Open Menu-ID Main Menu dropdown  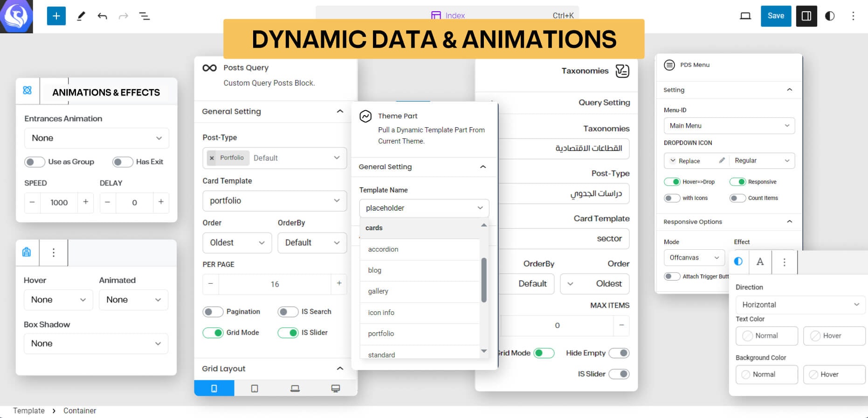pos(729,126)
